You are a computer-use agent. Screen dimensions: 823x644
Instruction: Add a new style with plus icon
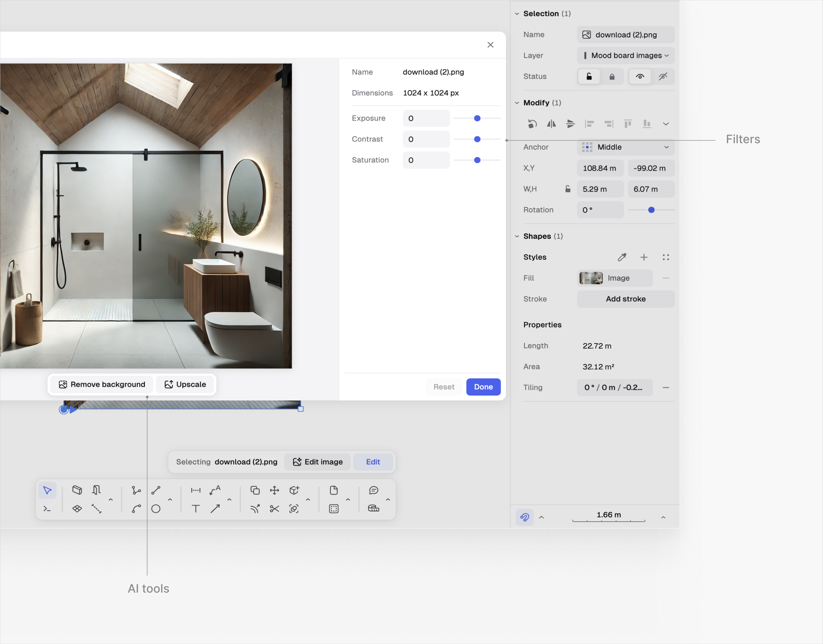pyautogui.click(x=644, y=257)
